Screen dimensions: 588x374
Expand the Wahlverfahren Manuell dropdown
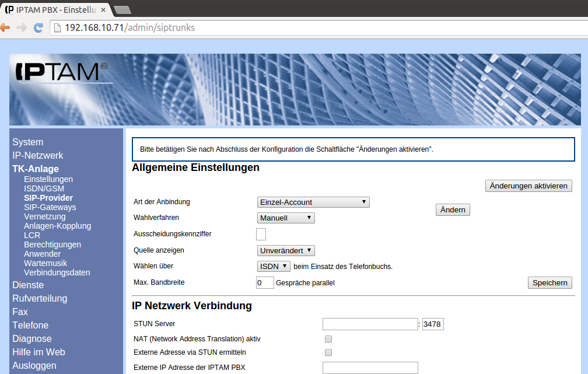286,218
